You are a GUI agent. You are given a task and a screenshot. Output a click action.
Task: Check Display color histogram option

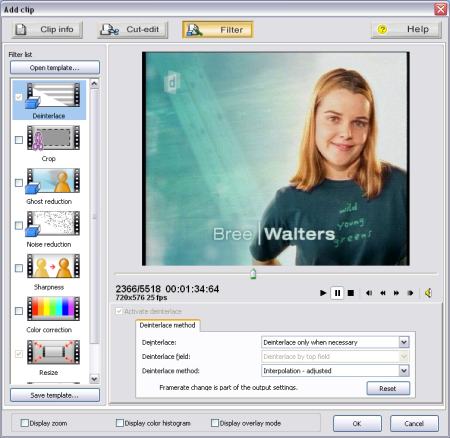tap(120, 423)
